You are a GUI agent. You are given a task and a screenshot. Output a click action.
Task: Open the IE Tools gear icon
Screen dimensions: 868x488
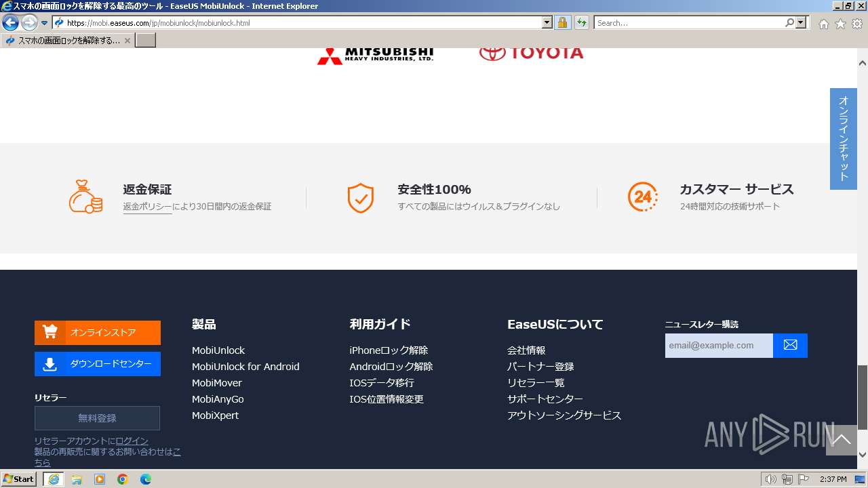tap(857, 24)
